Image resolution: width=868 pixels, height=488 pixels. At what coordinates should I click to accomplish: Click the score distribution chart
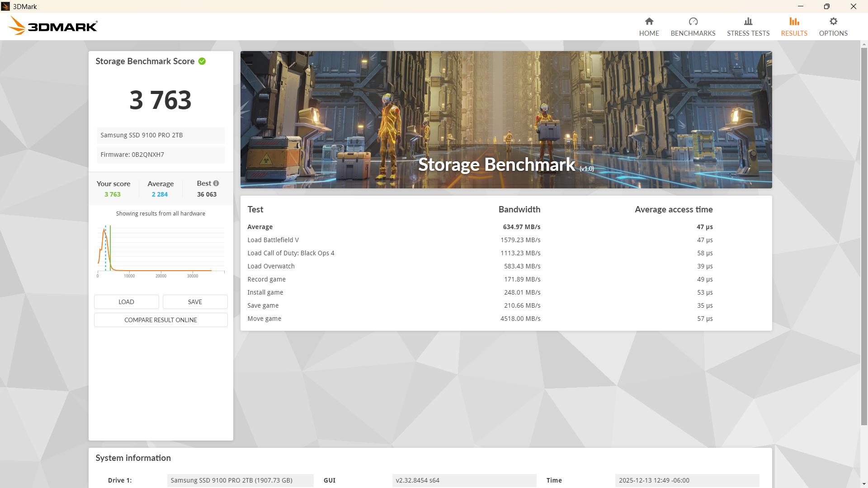(x=160, y=252)
